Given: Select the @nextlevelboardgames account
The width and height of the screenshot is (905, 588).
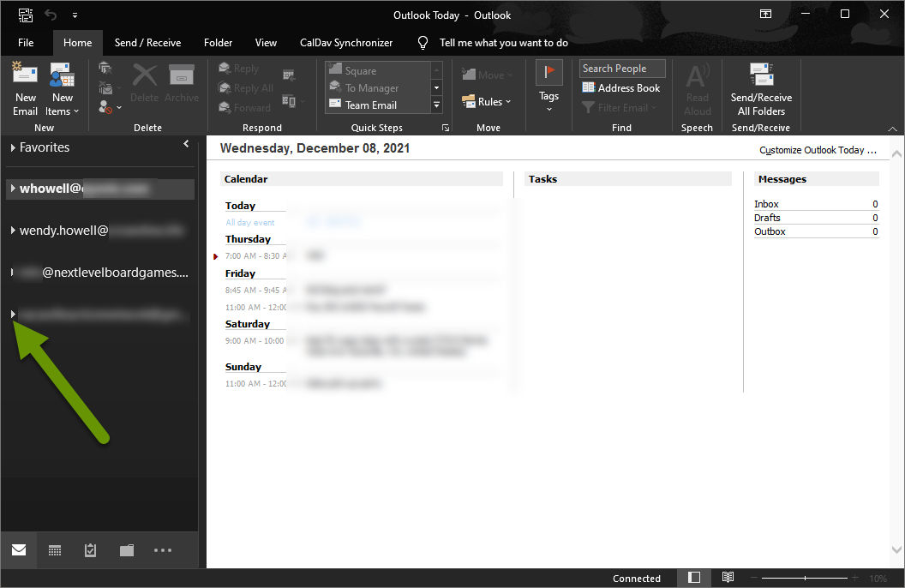Looking at the screenshot, I should click(102, 273).
